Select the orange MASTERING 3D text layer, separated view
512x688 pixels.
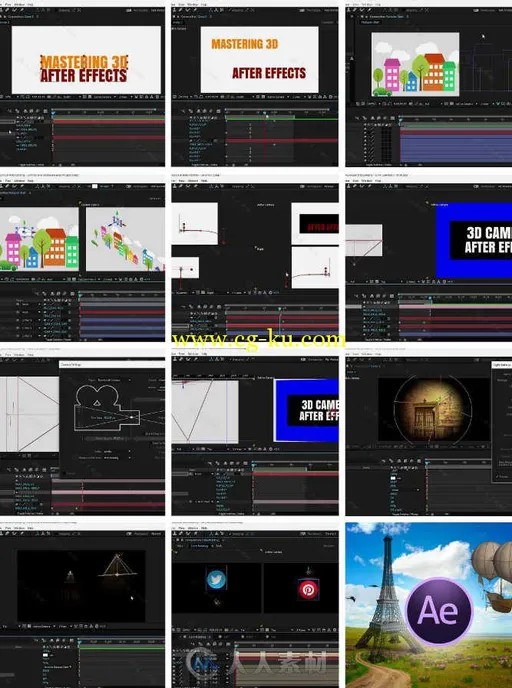pyautogui.click(x=244, y=44)
